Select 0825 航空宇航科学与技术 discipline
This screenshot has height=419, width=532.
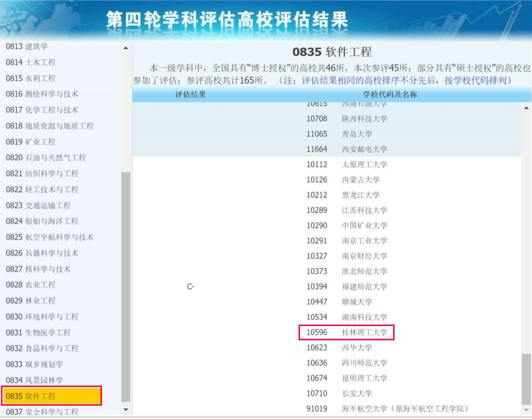click(x=50, y=237)
